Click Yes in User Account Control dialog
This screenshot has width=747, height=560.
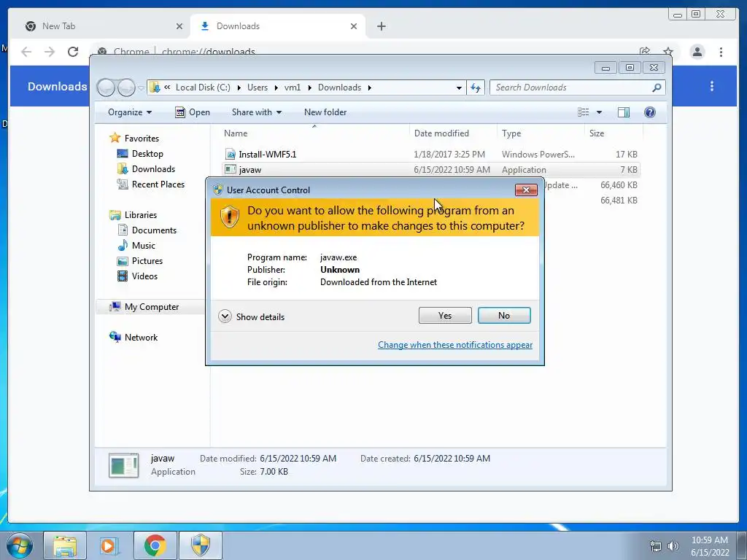pos(445,316)
